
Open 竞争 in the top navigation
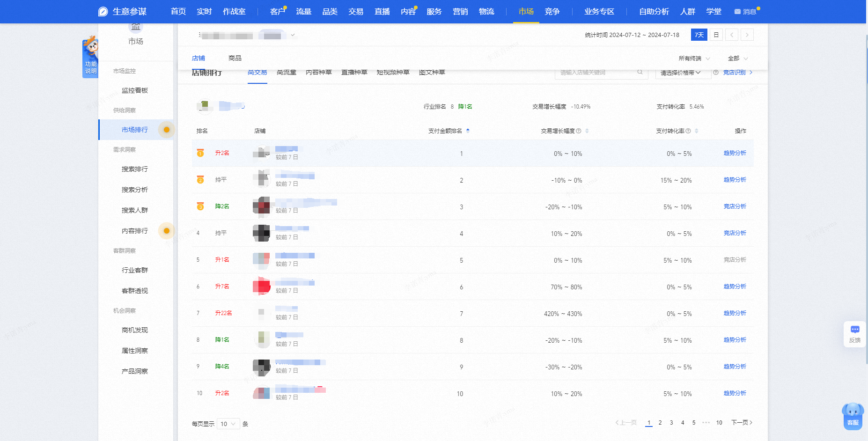click(552, 12)
